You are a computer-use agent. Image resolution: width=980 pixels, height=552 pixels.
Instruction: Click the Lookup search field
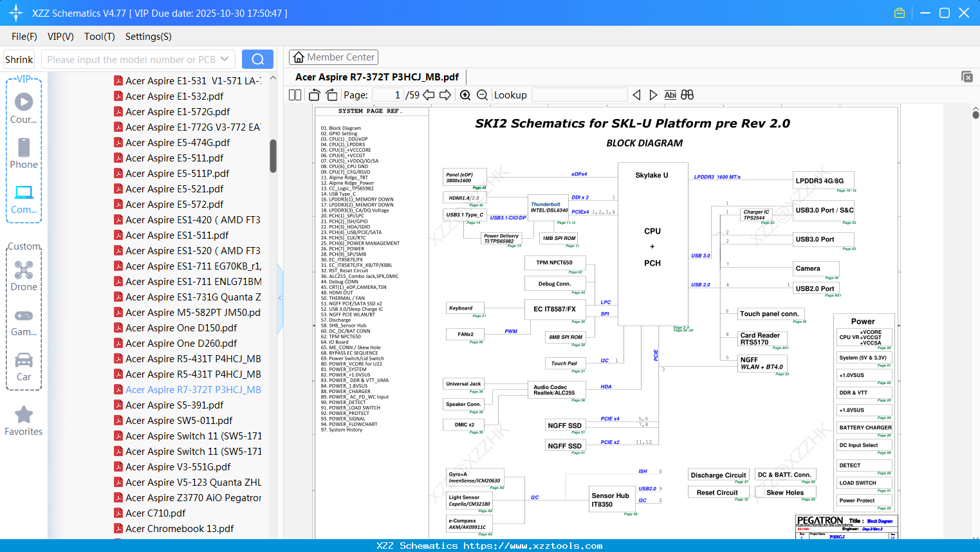point(579,95)
